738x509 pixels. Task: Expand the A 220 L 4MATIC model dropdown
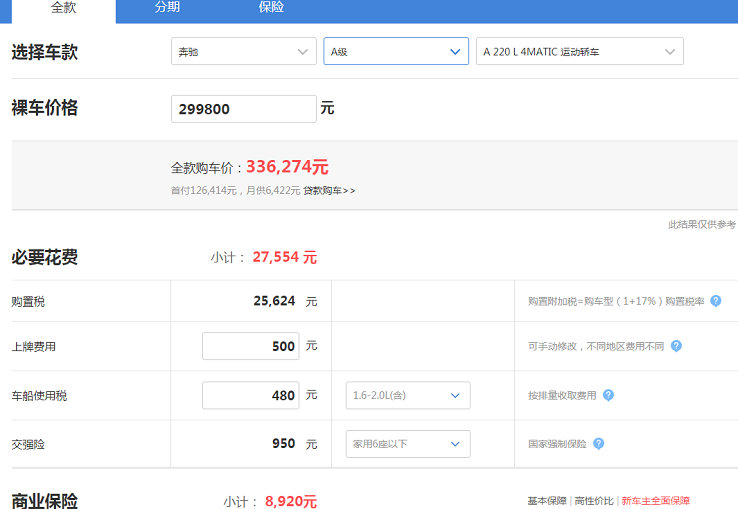coord(579,51)
